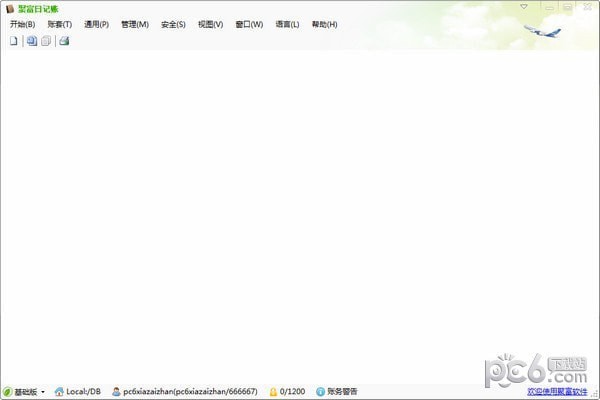Click the printer toolbar icon

pos(64,41)
